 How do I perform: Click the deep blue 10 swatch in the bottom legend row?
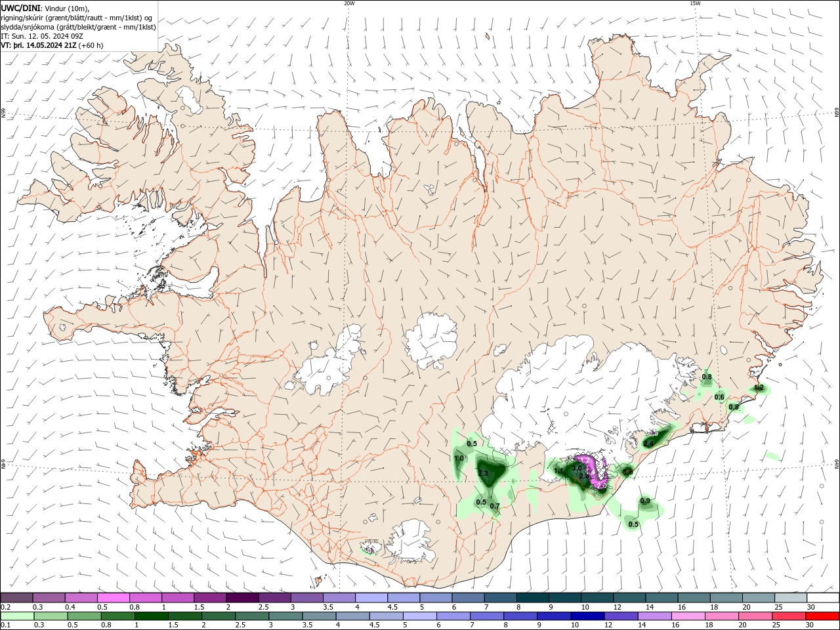pos(587,616)
